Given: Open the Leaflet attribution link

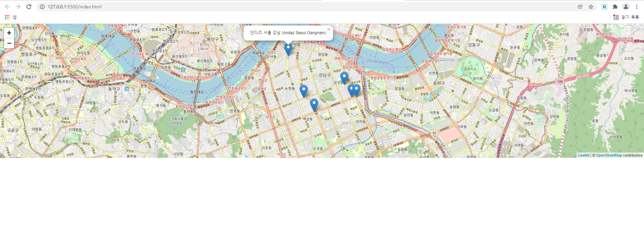Looking at the screenshot, I should tap(584, 155).
